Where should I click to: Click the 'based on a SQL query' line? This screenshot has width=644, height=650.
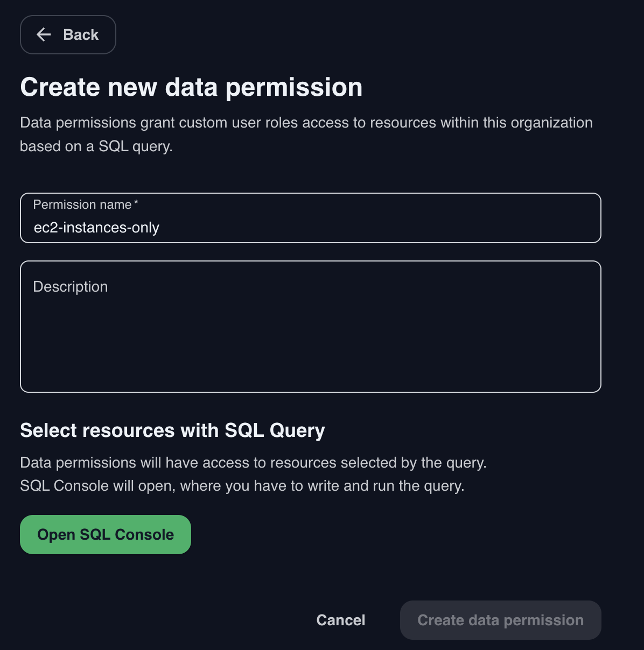pos(96,146)
